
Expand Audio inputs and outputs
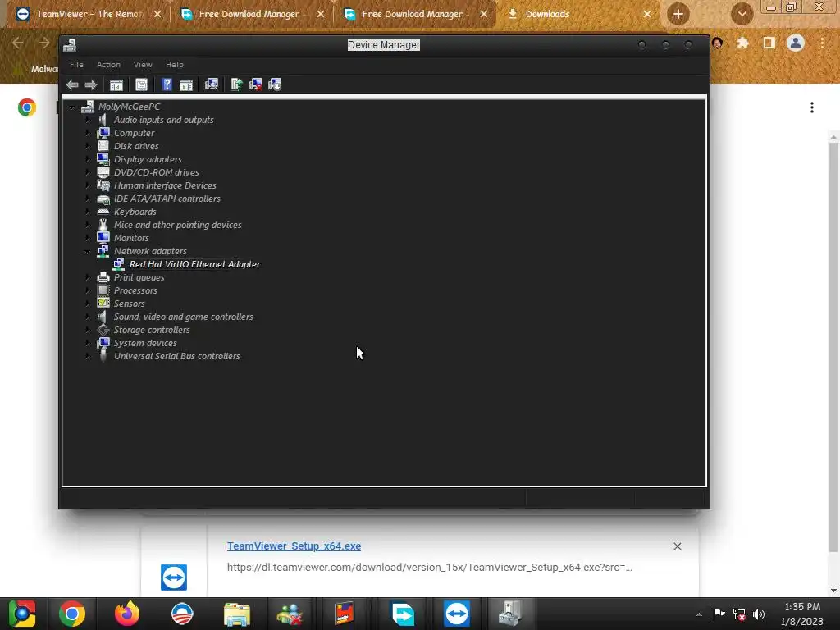(x=88, y=120)
